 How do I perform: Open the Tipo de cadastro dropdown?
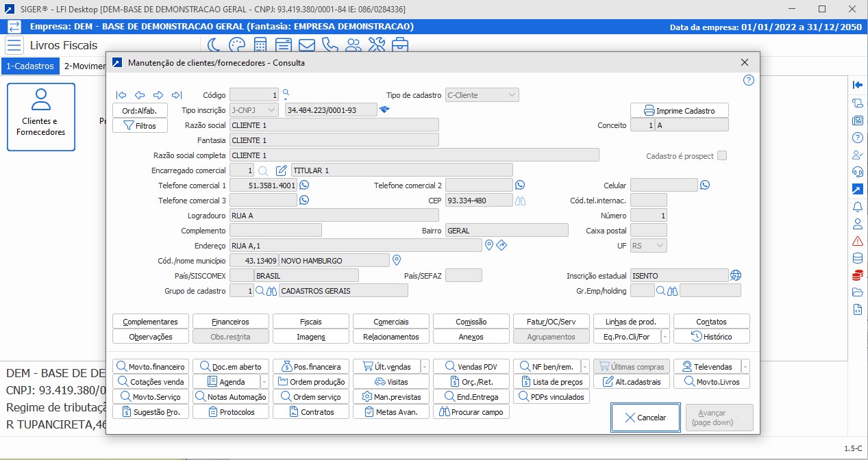click(482, 95)
